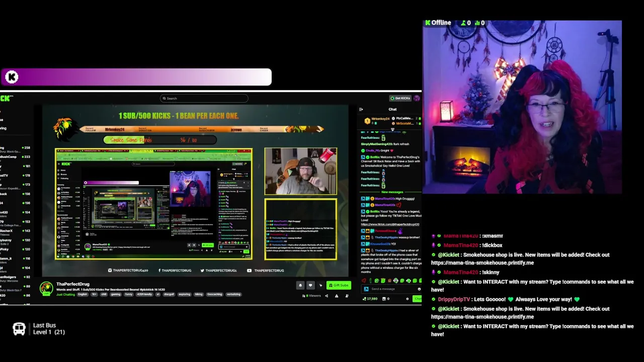Click the Kick K logo in purple bar
This screenshot has width=644, height=362.
tap(12, 77)
